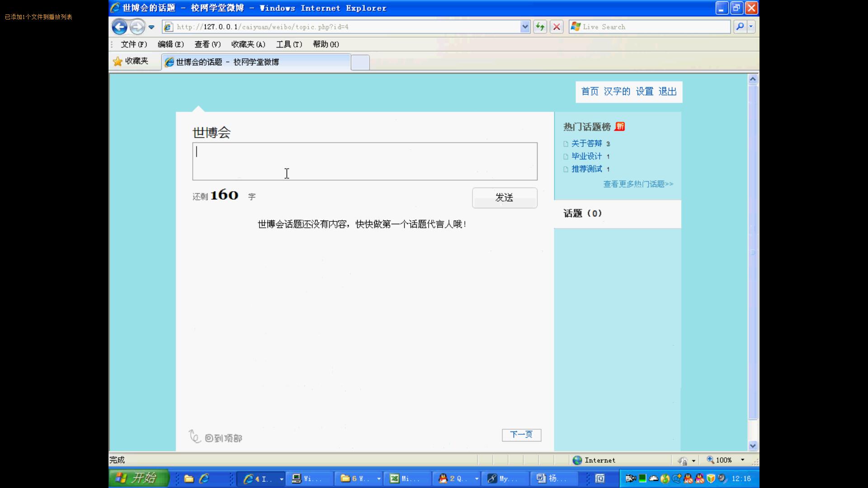
Task: Click the white cloud tray icon
Action: 654,479
